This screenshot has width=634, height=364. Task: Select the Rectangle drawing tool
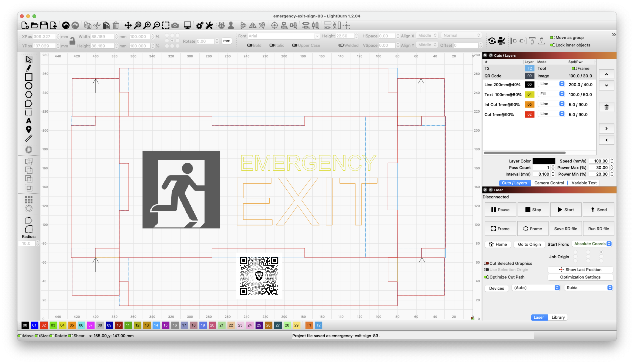click(x=29, y=77)
